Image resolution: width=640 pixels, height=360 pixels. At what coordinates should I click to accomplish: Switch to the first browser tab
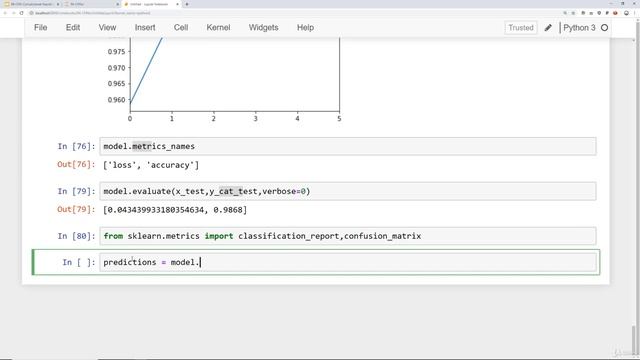point(31,4)
